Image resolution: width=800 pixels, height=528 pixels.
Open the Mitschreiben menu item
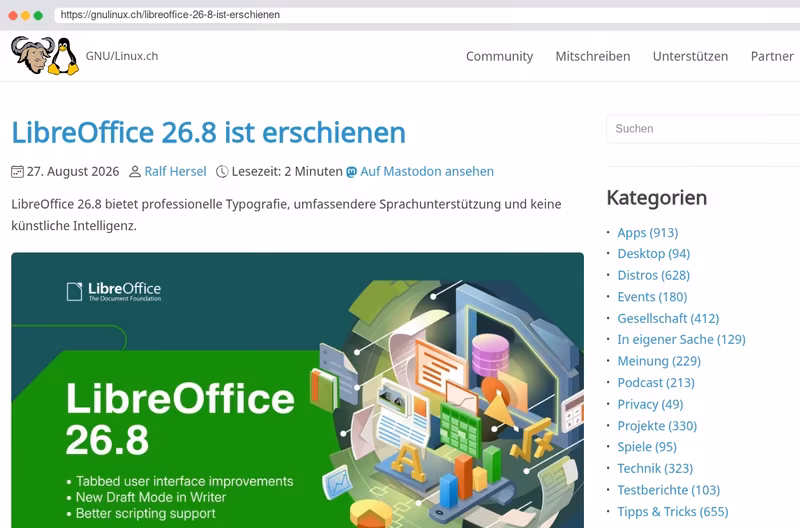tap(593, 56)
